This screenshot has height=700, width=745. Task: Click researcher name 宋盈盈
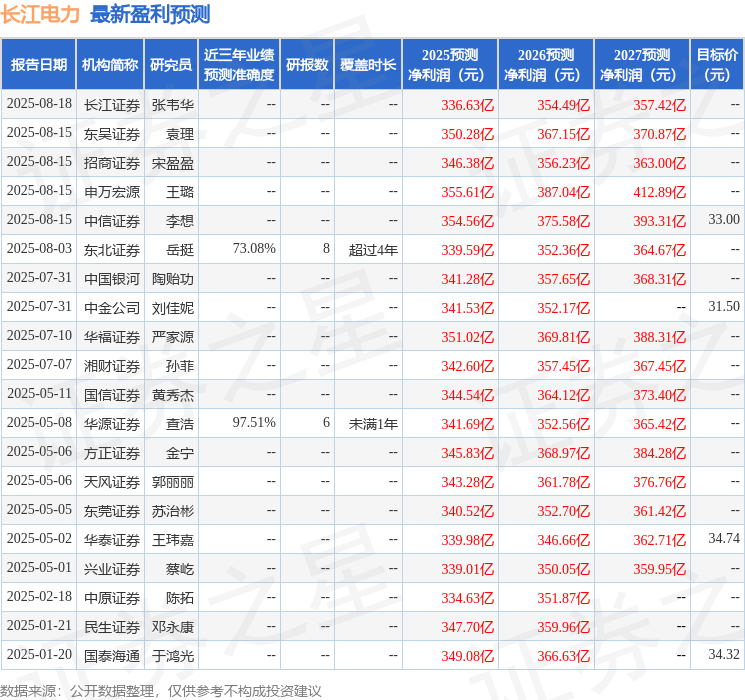173,163
